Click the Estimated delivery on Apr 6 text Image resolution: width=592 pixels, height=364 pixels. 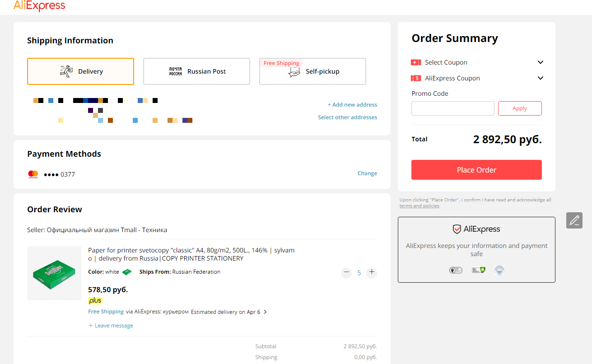click(225, 312)
